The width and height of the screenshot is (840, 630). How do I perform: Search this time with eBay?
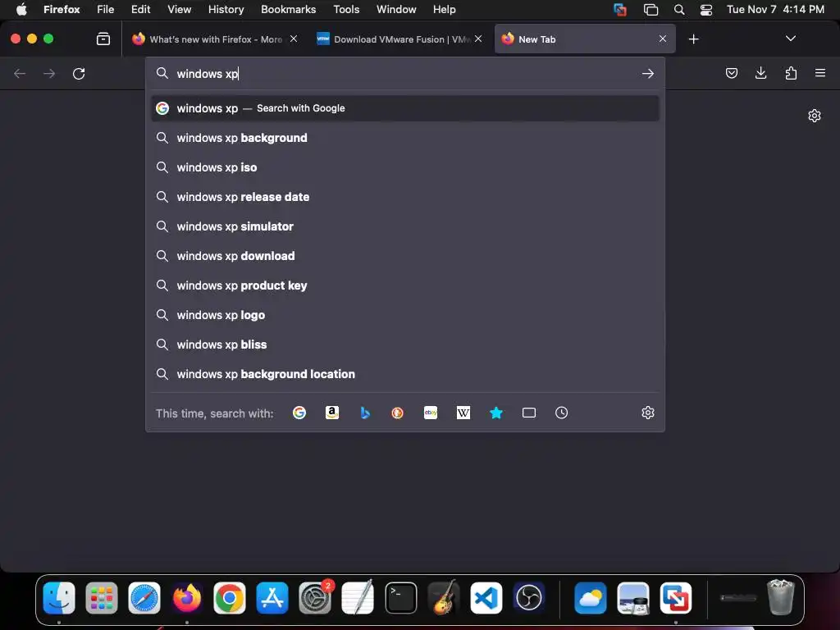pyautogui.click(x=431, y=413)
